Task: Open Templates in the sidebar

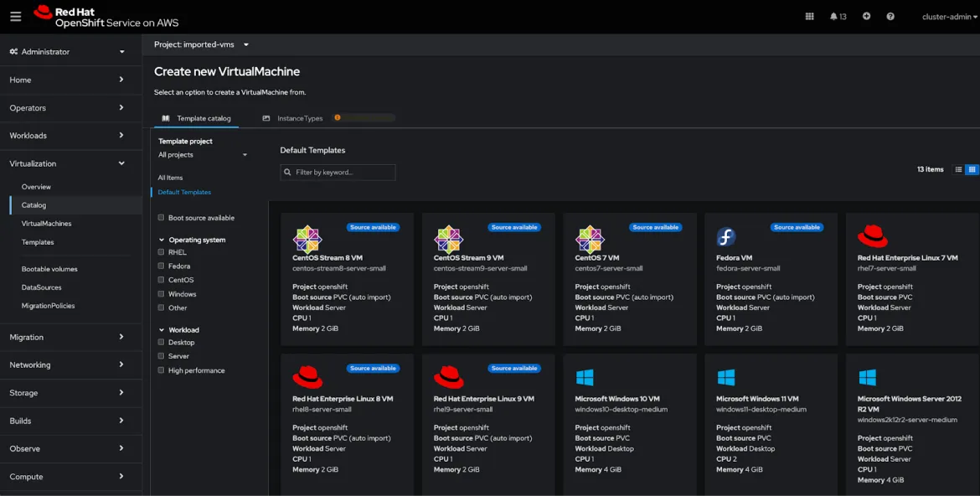Action: pyautogui.click(x=38, y=242)
